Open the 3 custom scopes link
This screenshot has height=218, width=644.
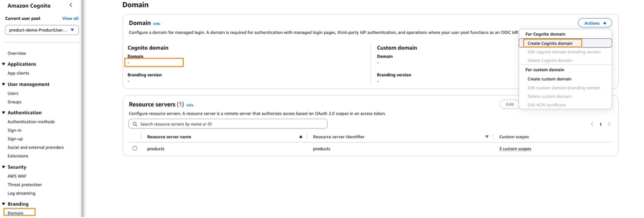click(515, 149)
